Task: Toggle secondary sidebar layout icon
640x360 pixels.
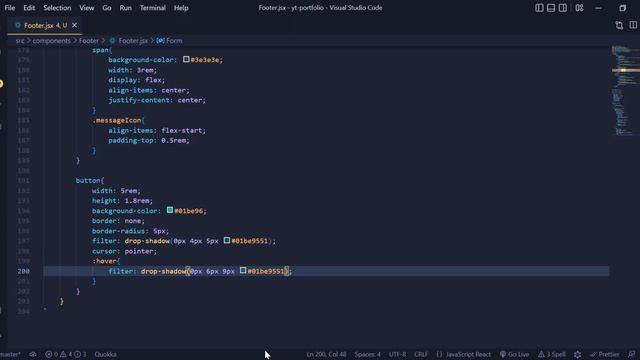Action: 562,8
